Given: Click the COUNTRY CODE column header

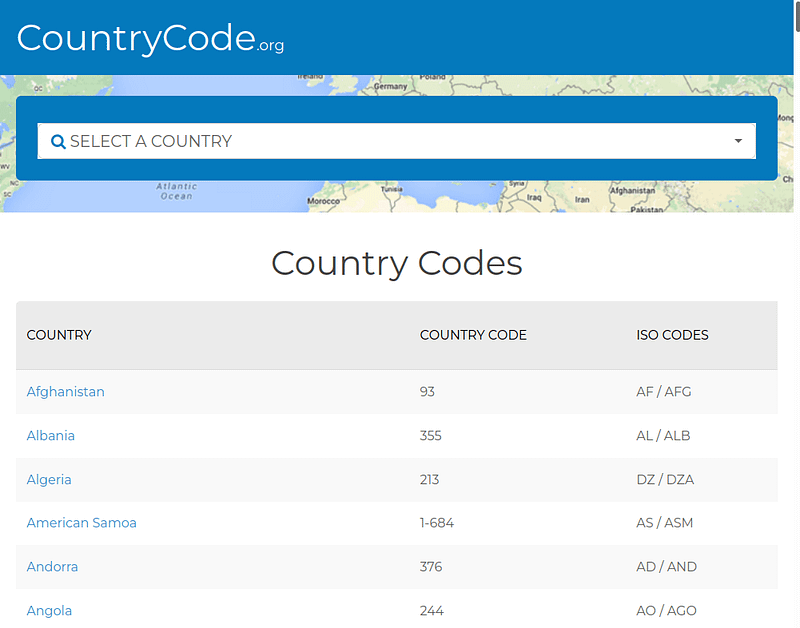Looking at the screenshot, I should pos(473,335).
